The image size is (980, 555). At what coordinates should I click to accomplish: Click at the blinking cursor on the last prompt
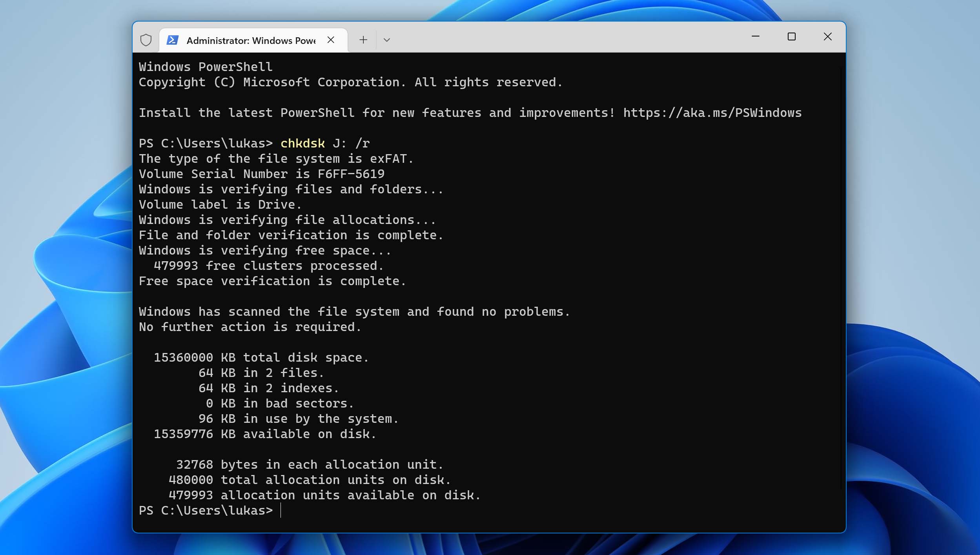pos(281,510)
